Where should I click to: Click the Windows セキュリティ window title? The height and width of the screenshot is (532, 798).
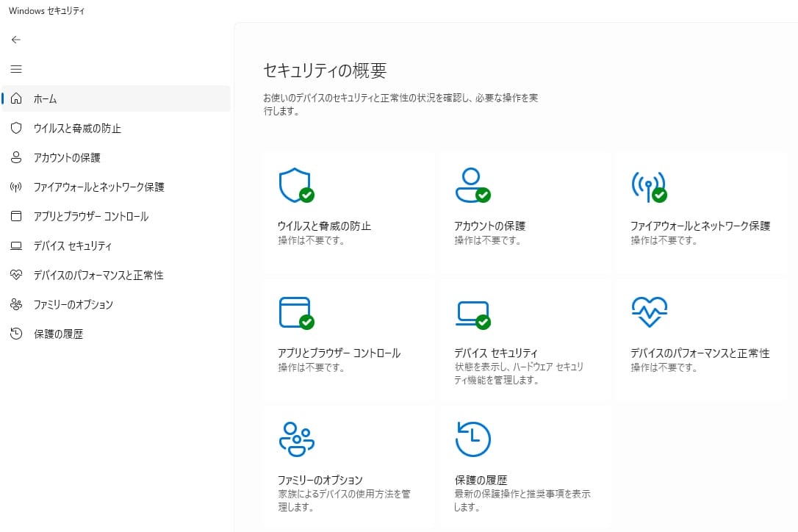pyautogui.click(x=47, y=11)
